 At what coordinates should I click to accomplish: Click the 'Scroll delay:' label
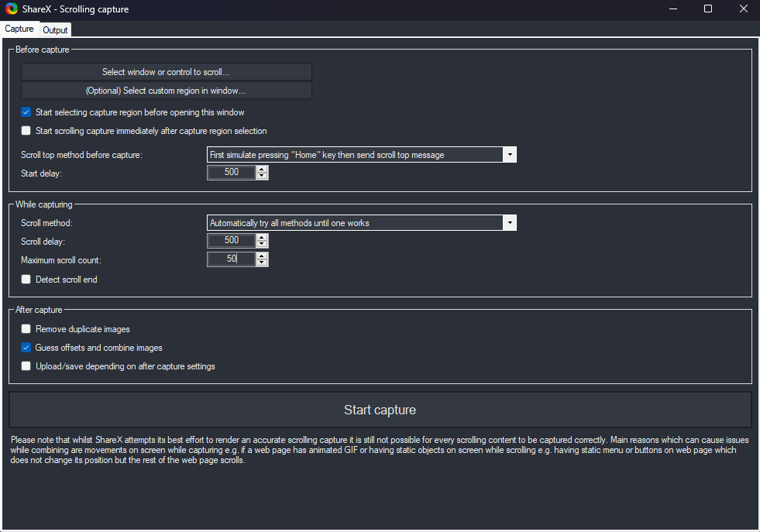click(43, 242)
